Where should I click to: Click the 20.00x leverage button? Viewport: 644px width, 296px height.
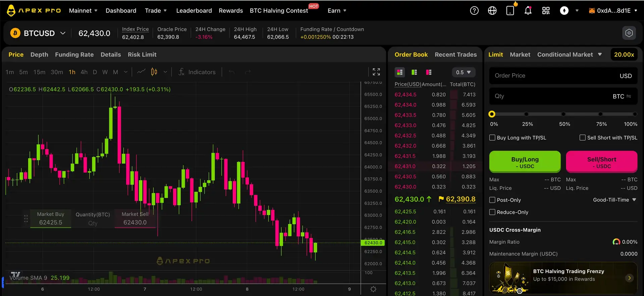624,54
